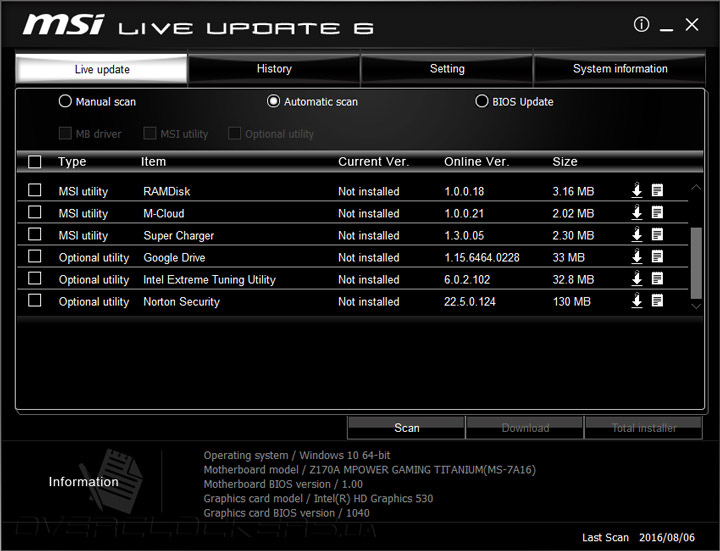The width and height of the screenshot is (720, 551).
Task: Open the System information tab
Action: pos(619,69)
